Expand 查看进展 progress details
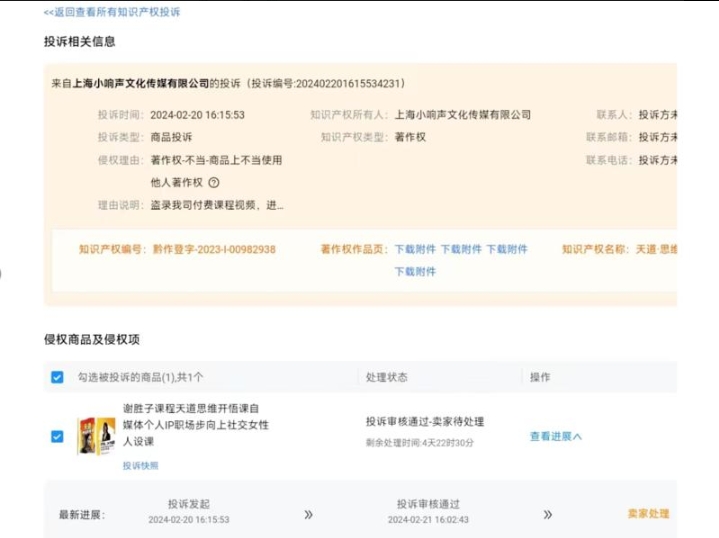The height and width of the screenshot is (538, 719). (x=555, y=436)
